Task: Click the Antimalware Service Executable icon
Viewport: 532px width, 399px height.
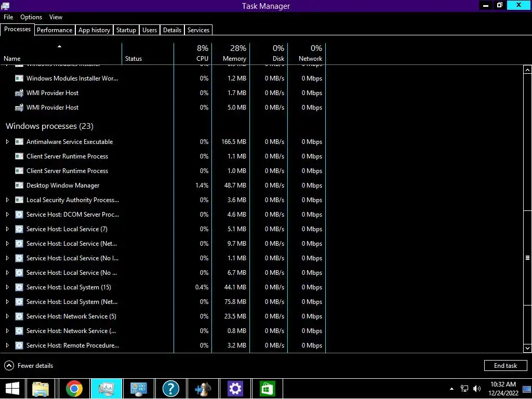Action: [x=19, y=142]
